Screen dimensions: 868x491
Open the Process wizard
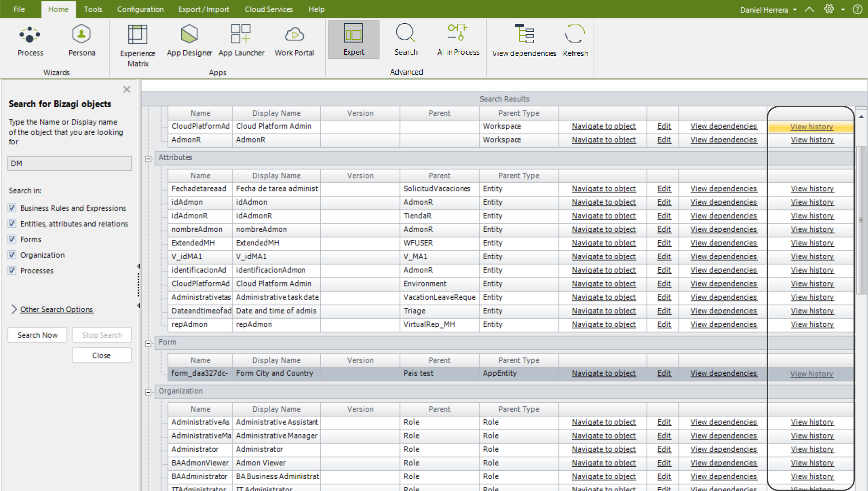click(x=30, y=41)
